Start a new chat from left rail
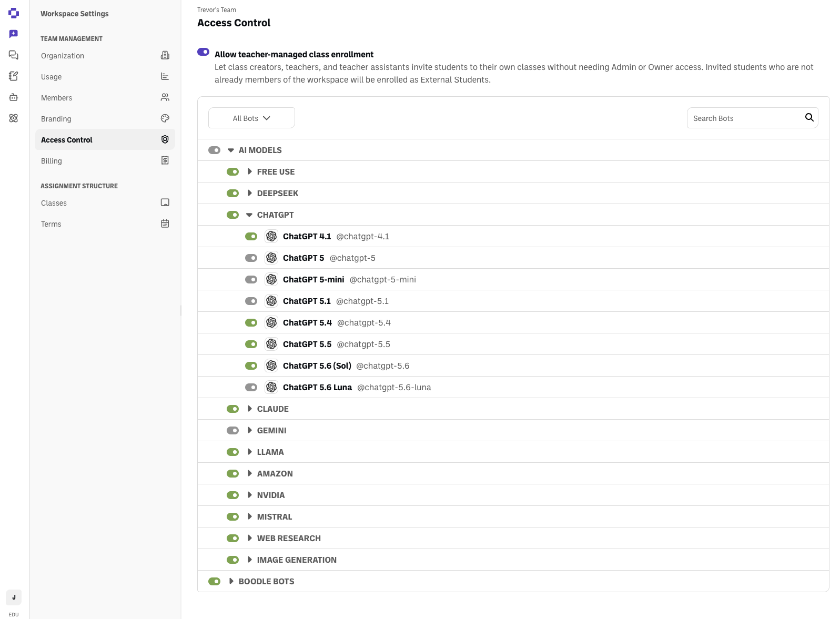This screenshot has height=619, width=840. tap(14, 34)
